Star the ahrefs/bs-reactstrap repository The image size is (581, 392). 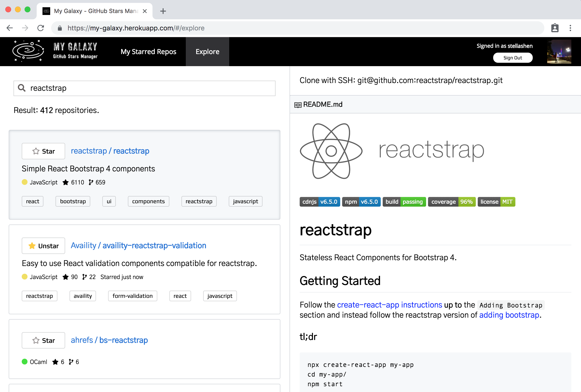(43, 340)
